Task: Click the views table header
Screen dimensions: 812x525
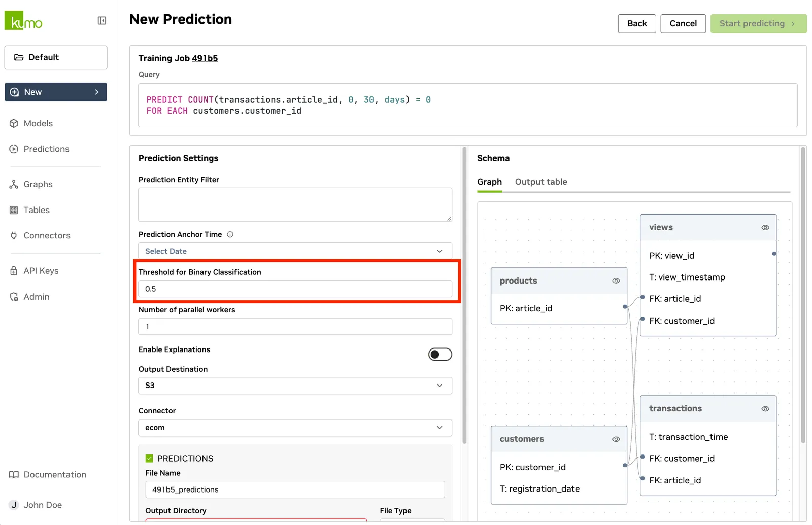Action: [708, 227]
